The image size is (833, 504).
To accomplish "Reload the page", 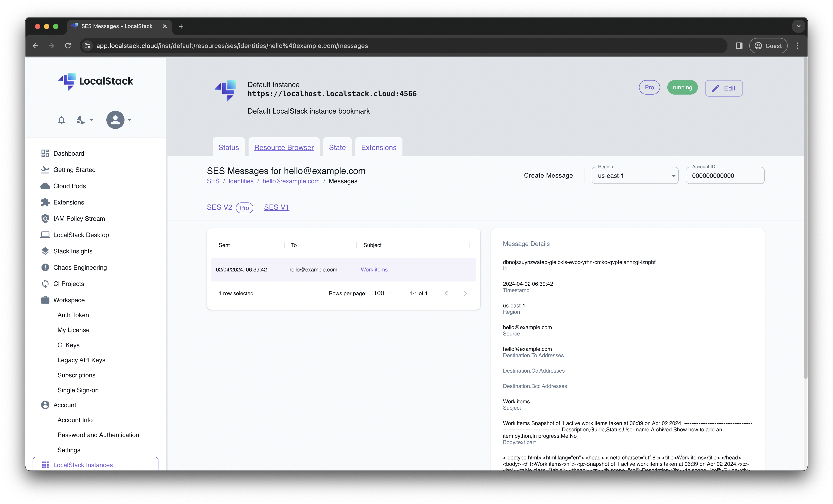I will click(x=68, y=46).
